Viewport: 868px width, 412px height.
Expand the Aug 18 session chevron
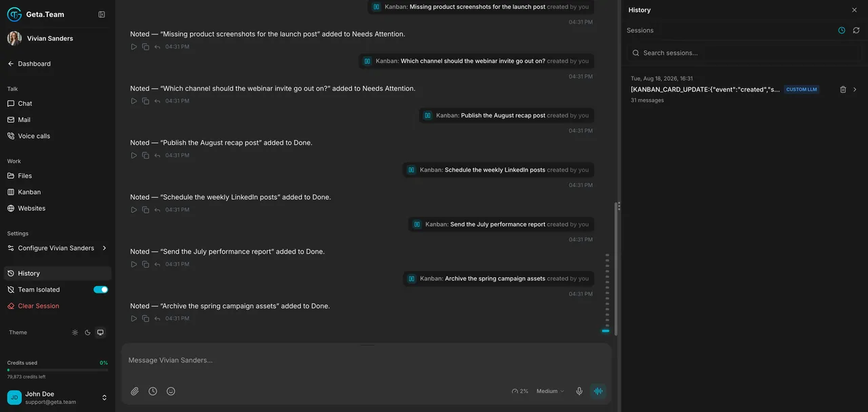pos(855,89)
